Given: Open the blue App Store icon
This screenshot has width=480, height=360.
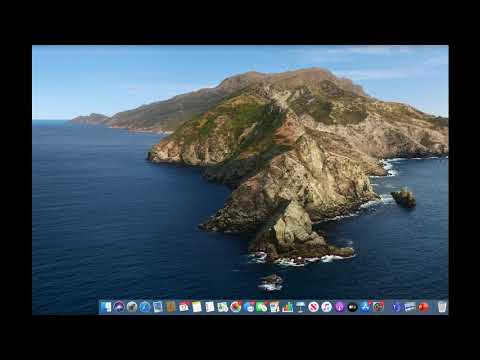Looking at the screenshot, I should tap(366, 307).
